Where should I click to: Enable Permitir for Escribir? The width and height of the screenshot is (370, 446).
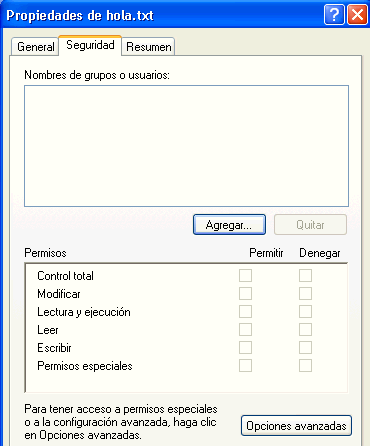coord(245,348)
